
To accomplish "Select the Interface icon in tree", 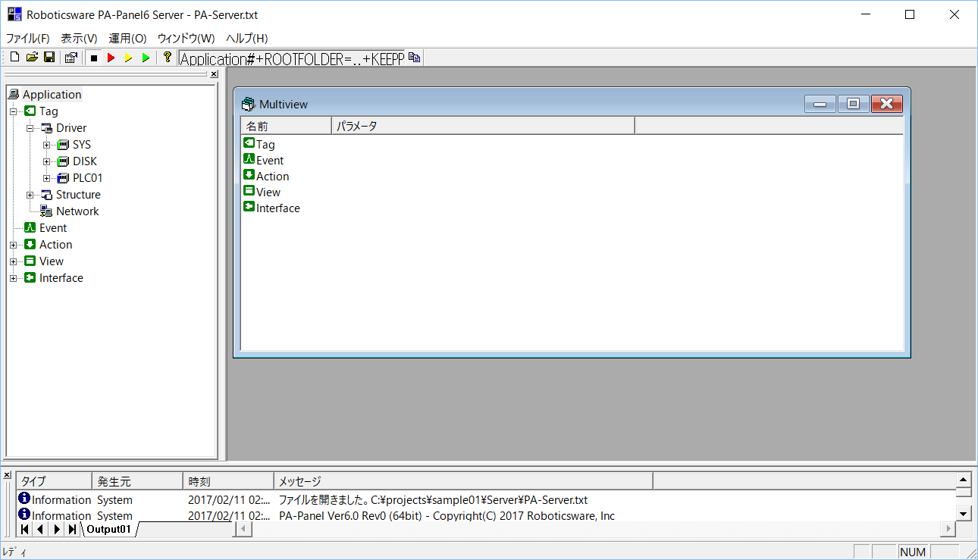I will [30, 278].
